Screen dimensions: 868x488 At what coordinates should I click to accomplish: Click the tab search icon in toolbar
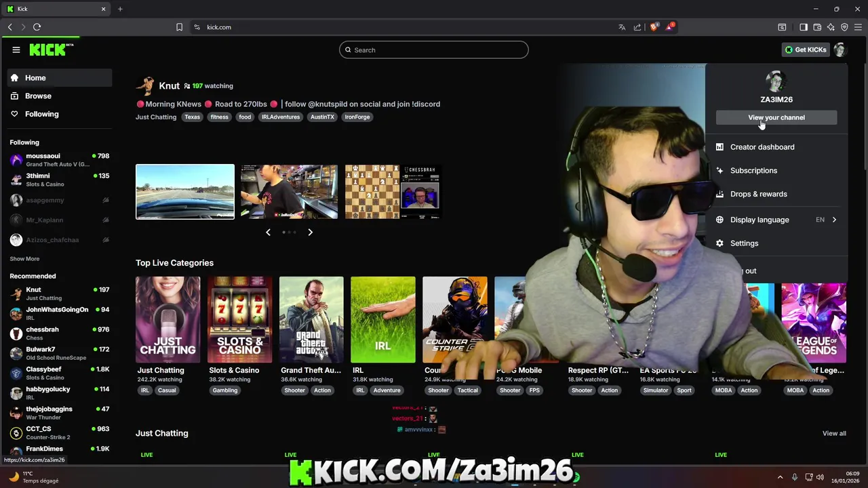click(782, 27)
